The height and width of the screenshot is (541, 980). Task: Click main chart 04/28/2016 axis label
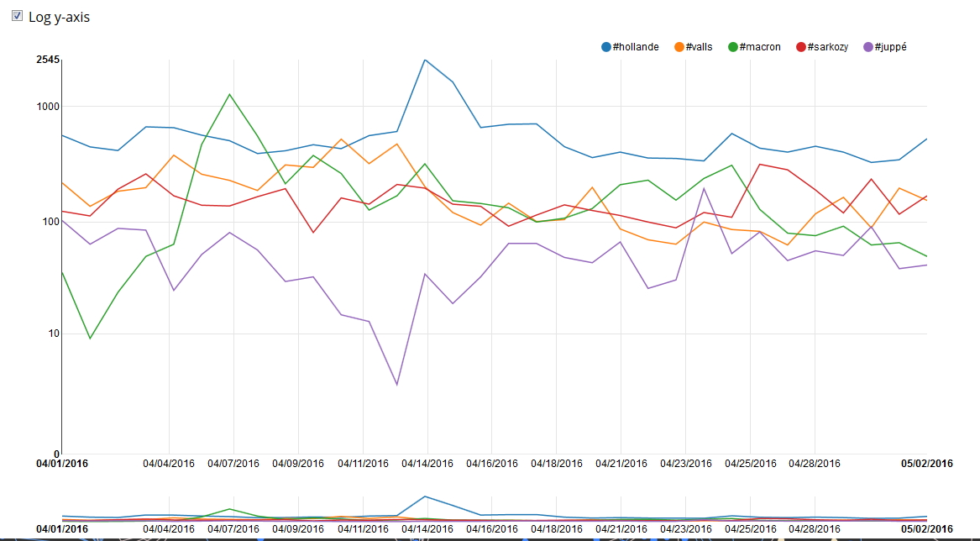coord(815,464)
